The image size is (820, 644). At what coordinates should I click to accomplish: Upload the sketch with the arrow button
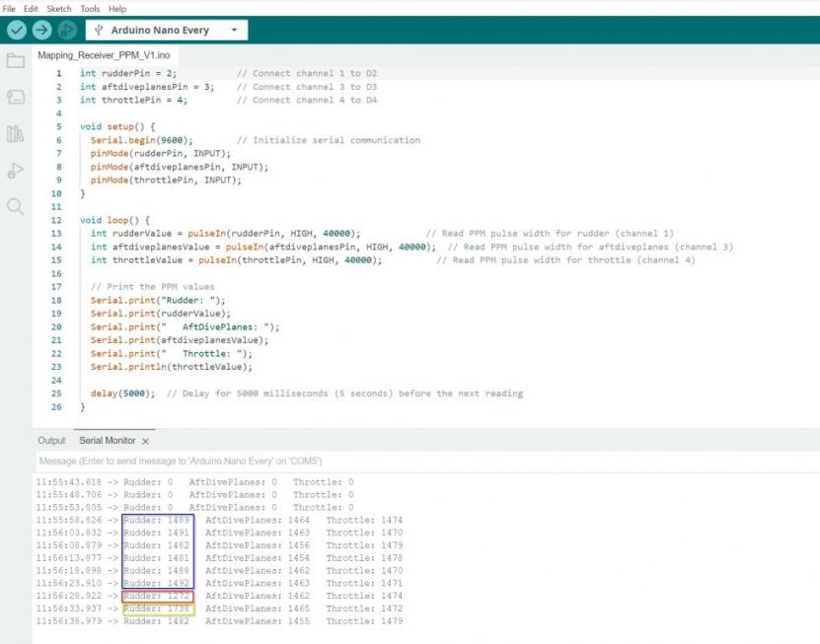pyautogui.click(x=42, y=31)
